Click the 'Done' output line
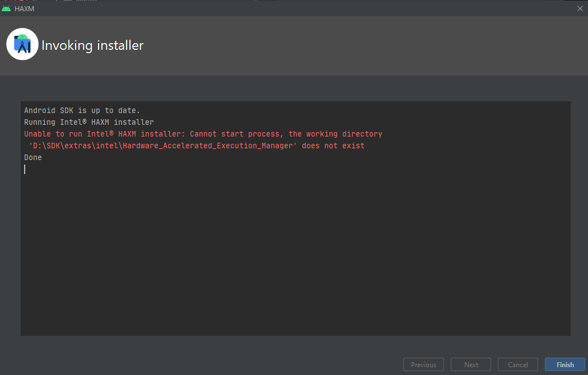The height and width of the screenshot is (375, 588). point(33,157)
